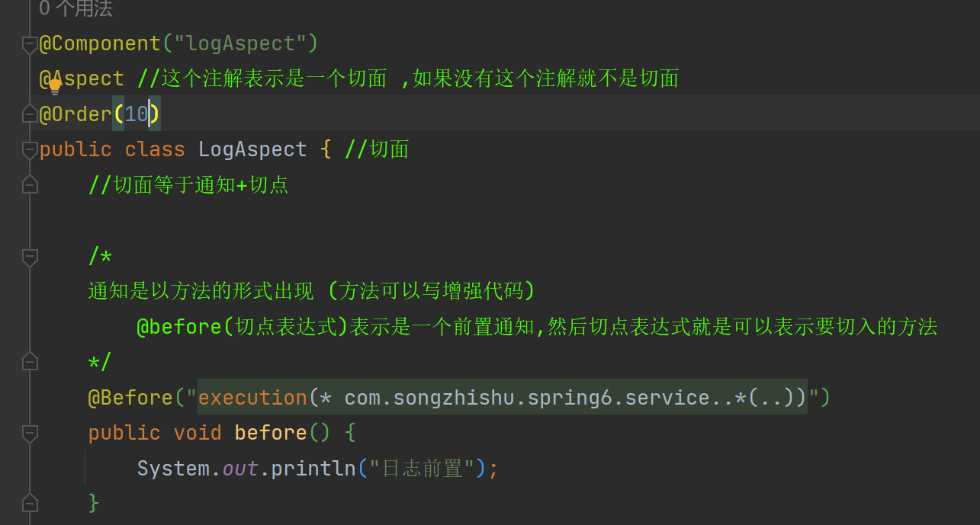
Task: Click the "0 个用法" usages hint
Action: pos(76,9)
